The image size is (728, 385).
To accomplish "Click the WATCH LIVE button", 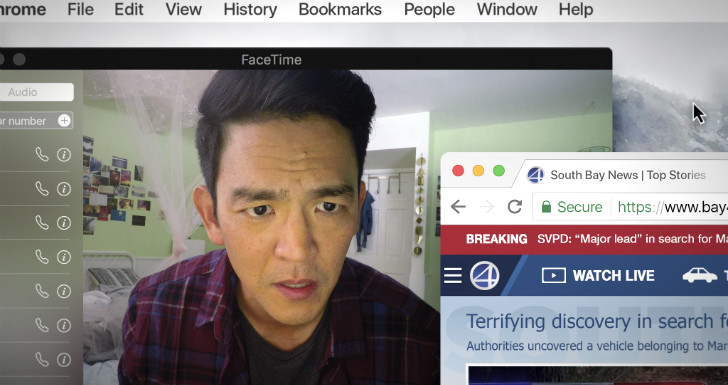I will tap(598, 275).
